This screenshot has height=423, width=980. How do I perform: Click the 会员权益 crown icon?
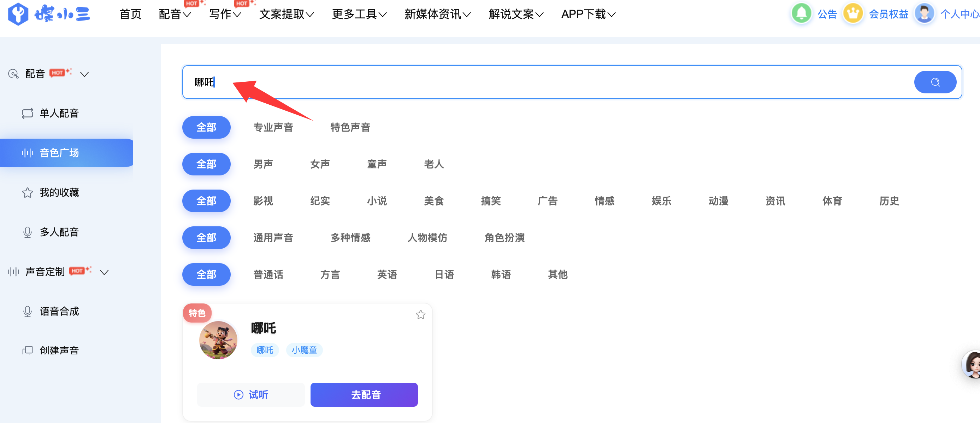point(852,14)
